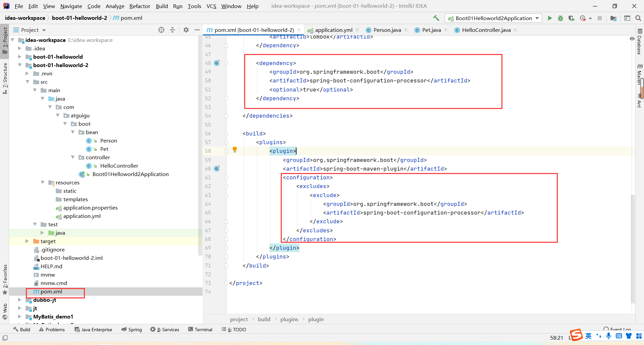Click the yellow lightbulb intention icon

tap(235, 150)
